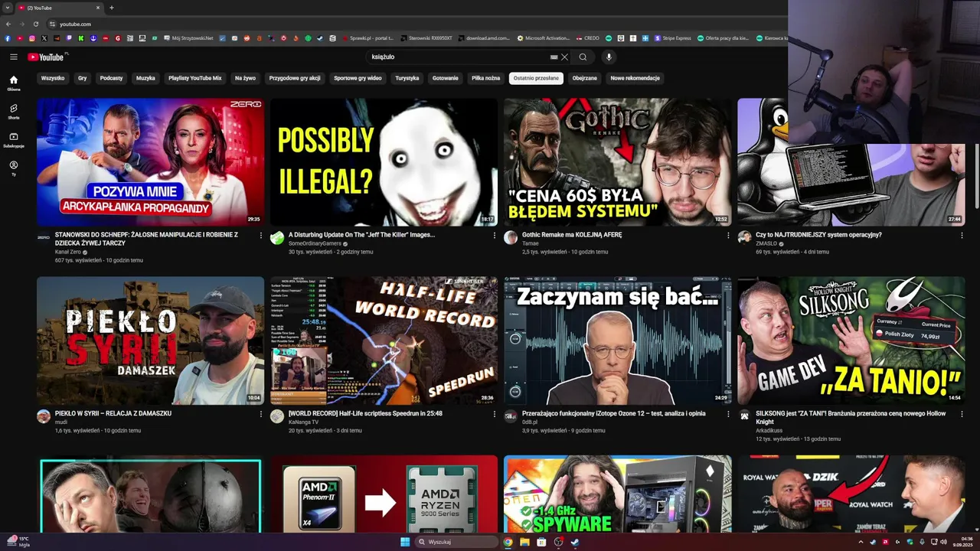Select Przygodowe gry akcji chip

coord(295,78)
